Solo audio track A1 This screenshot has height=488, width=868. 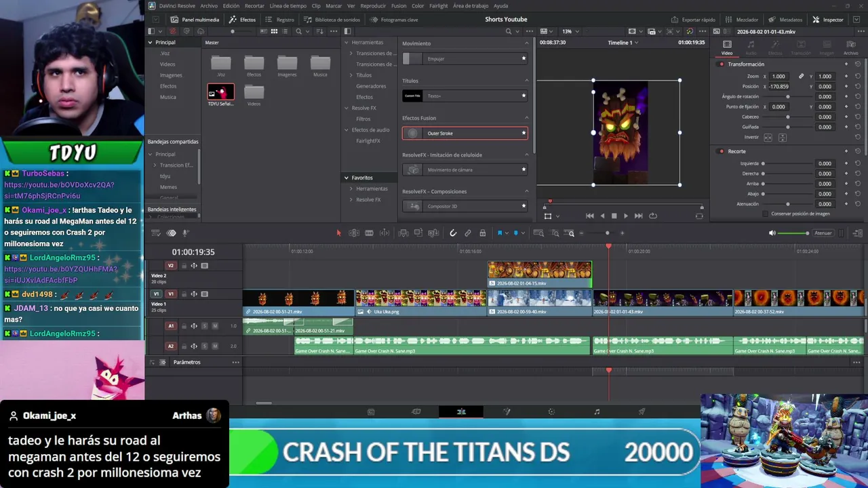(204, 326)
